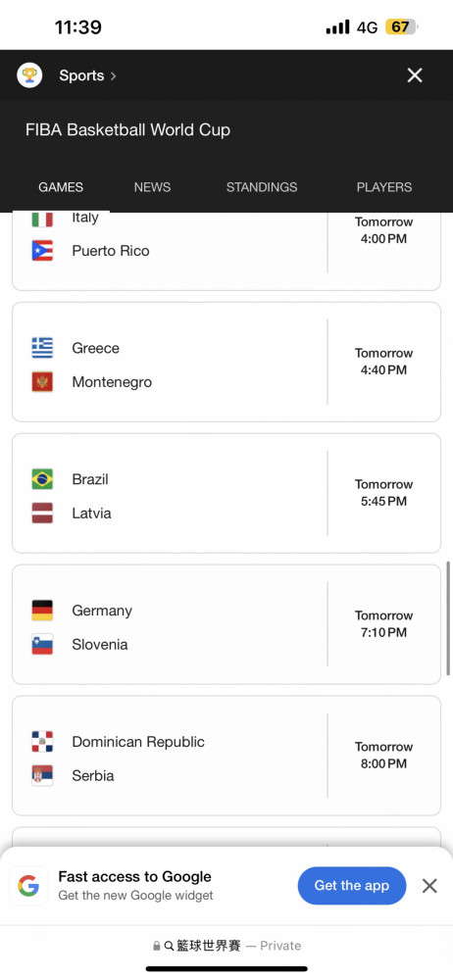Open the Germany vs Slovenia game card
The width and height of the screenshot is (453, 980).
(x=226, y=624)
